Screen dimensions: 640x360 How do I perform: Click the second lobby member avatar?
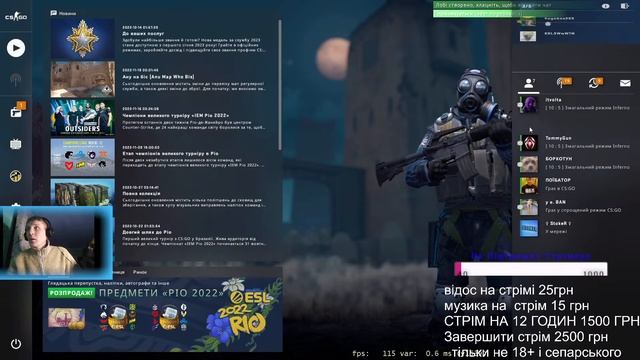point(527,36)
